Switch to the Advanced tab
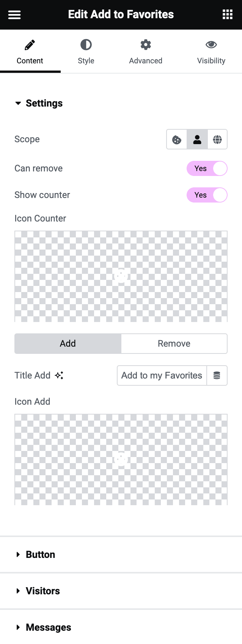The width and height of the screenshot is (242, 644). pyautogui.click(x=146, y=51)
